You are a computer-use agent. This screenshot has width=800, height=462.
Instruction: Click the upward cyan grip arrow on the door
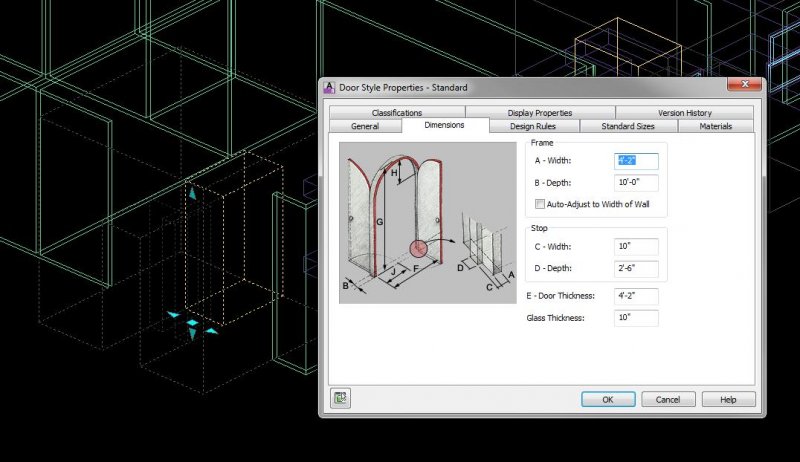coord(192,193)
